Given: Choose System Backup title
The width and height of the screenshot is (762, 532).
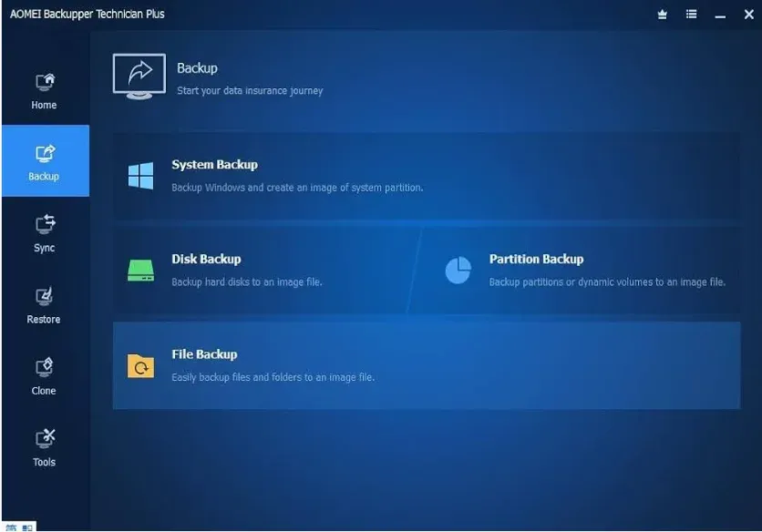Looking at the screenshot, I should pyautogui.click(x=214, y=165).
